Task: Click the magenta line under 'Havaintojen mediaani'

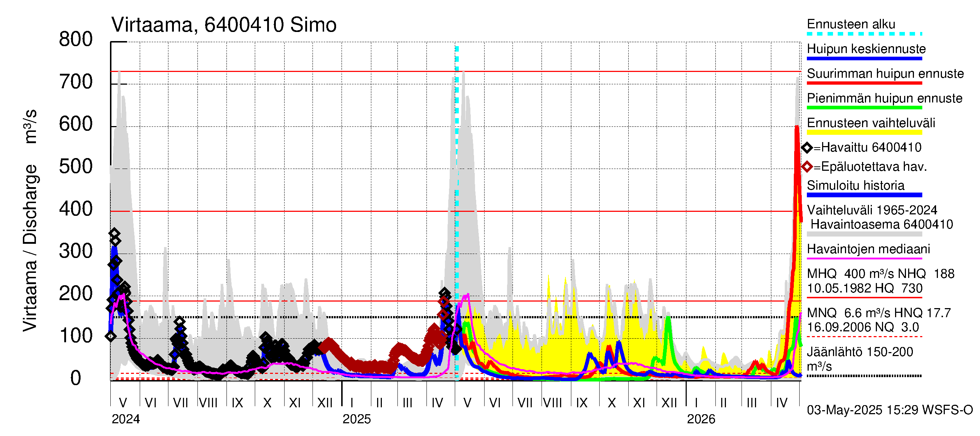Action: click(864, 259)
